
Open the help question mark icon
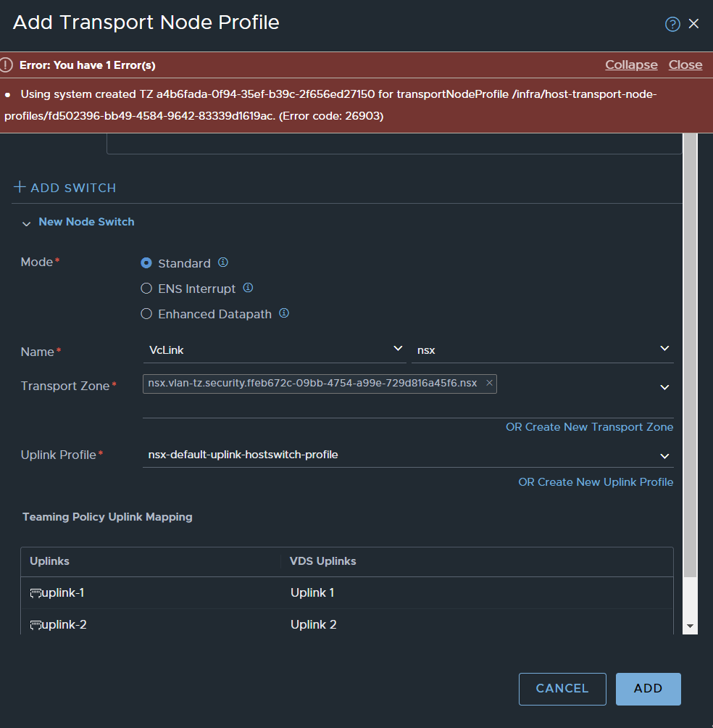(x=672, y=24)
